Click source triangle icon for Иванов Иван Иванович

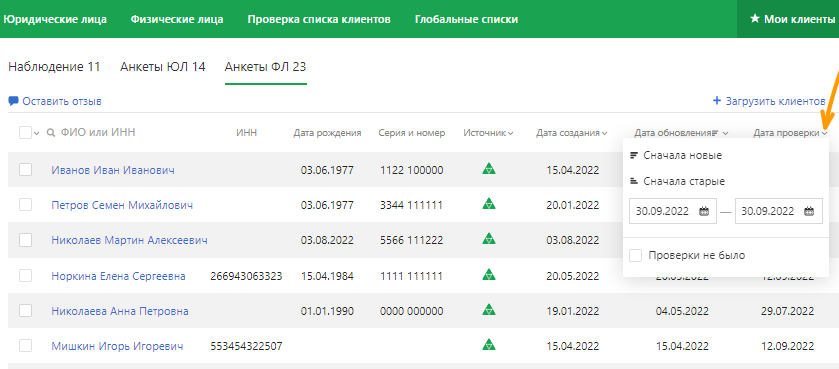489,169
